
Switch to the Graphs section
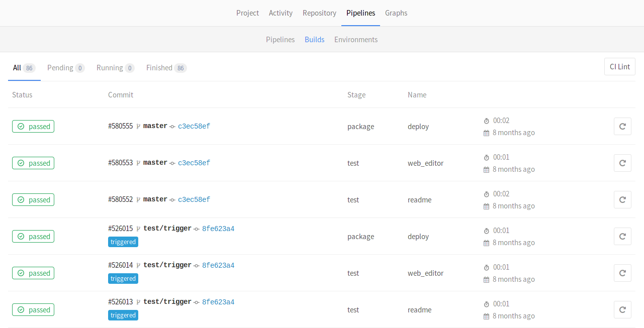(x=396, y=13)
